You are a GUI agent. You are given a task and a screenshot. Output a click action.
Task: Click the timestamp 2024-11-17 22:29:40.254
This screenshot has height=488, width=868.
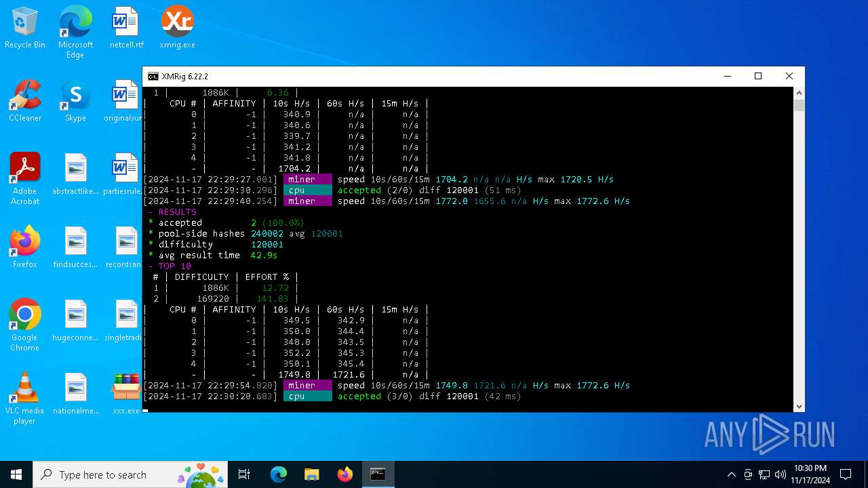pos(210,201)
